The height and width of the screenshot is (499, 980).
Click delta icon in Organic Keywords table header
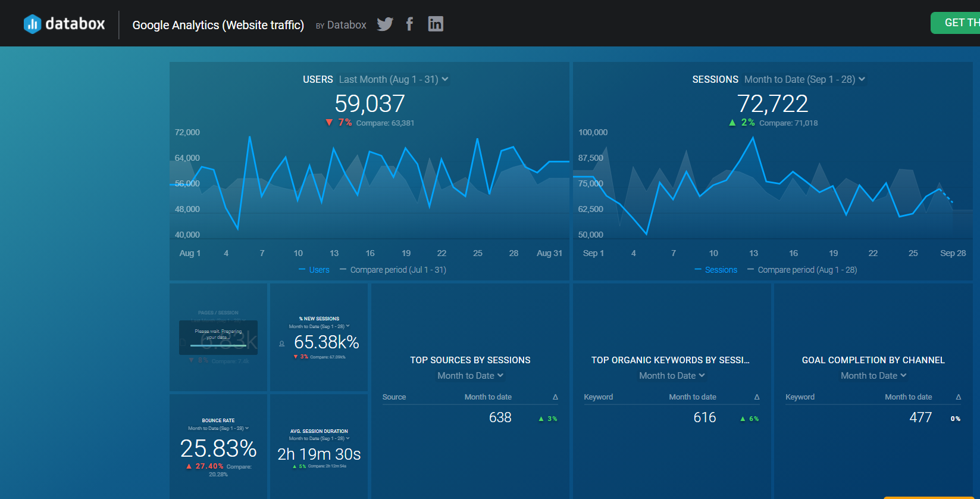(x=757, y=397)
